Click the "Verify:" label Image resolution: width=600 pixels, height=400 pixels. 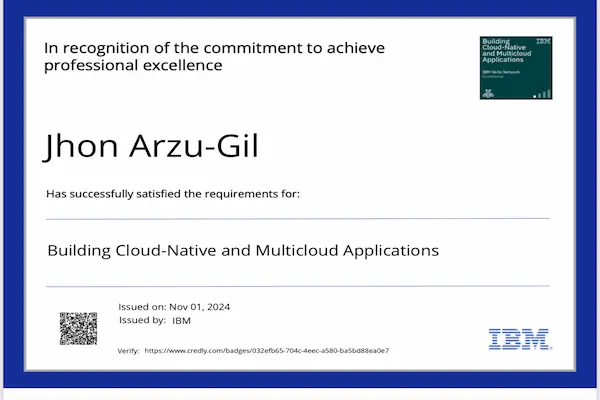[x=128, y=351]
